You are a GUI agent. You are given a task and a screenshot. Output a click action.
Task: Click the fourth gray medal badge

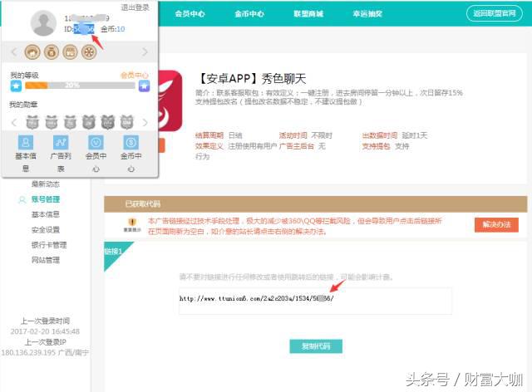89,122
